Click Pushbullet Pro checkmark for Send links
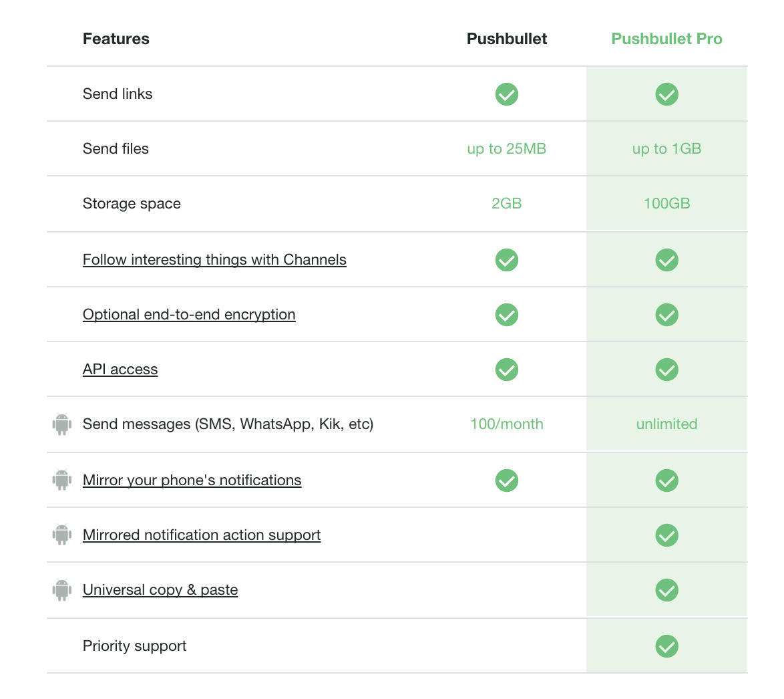This screenshot has width=784, height=699. [666, 94]
